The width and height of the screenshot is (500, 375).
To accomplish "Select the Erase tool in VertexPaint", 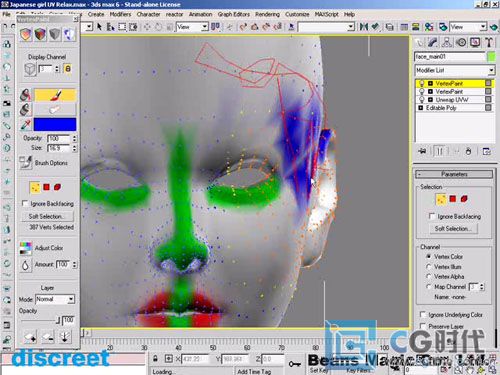I will click(x=55, y=109).
